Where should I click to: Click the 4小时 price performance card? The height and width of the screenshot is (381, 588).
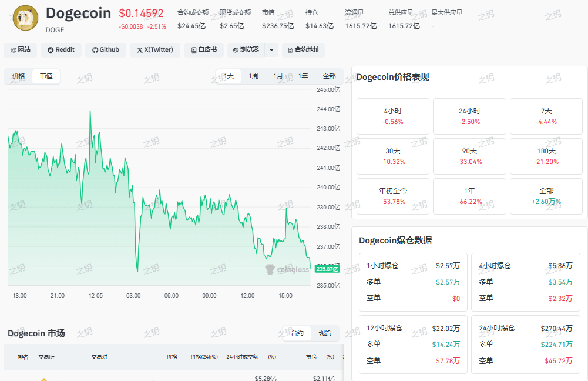(x=392, y=116)
